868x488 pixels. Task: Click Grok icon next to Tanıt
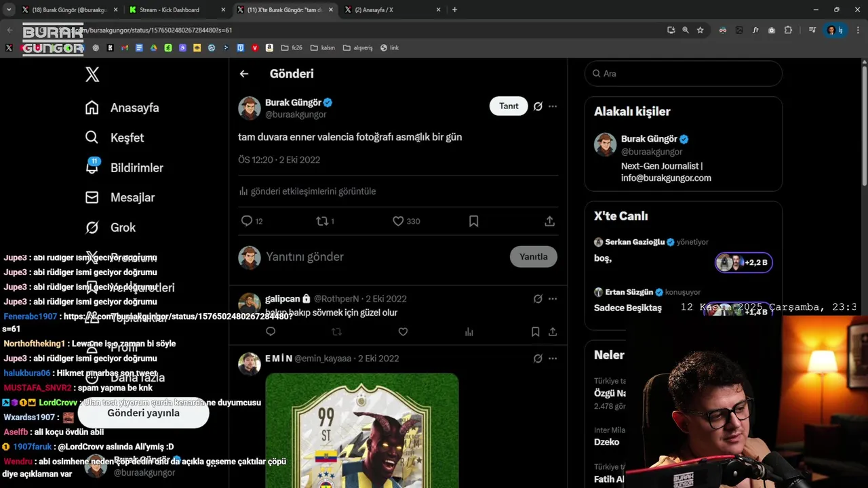[538, 106]
